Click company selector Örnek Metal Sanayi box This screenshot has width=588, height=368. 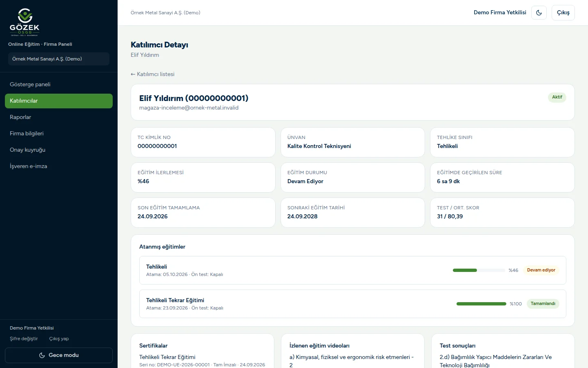(x=59, y=59)
